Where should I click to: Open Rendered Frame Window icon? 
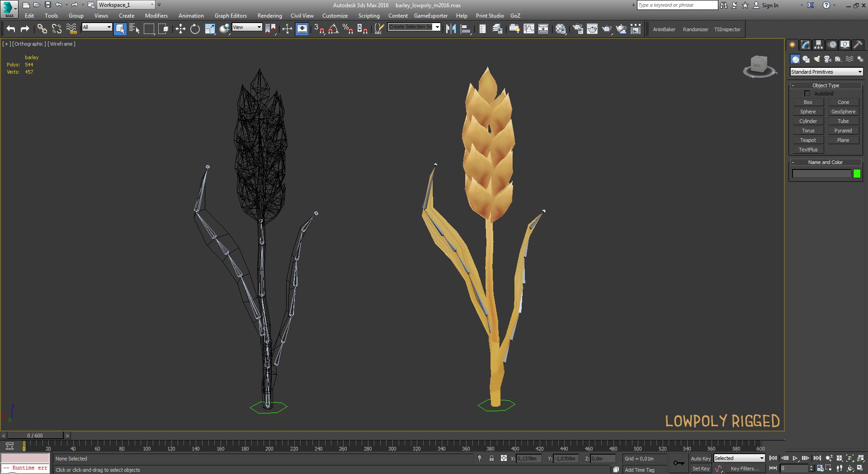[592, 29]
